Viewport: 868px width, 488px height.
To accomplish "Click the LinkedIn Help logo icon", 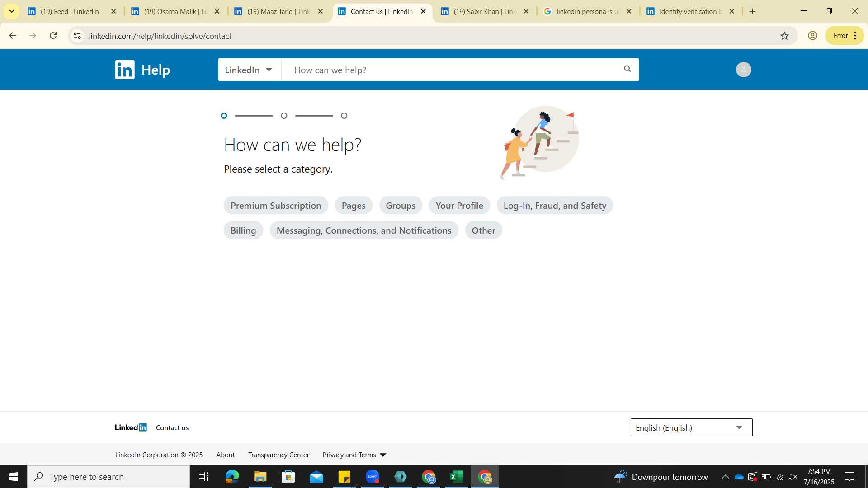I will [125, 70].
